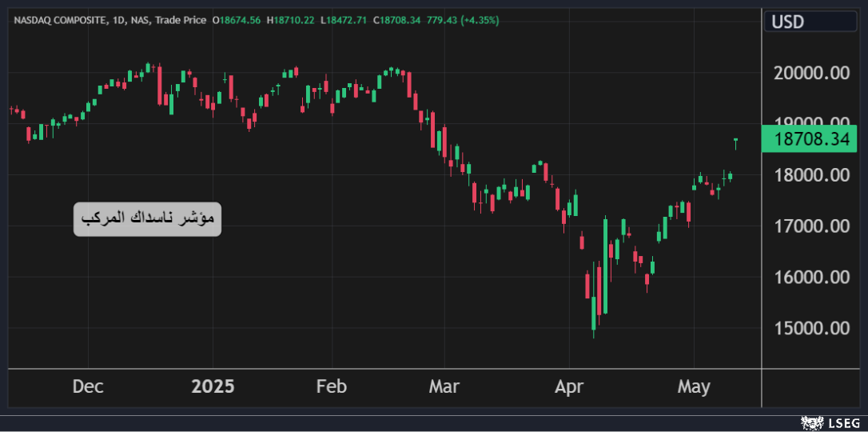Screen dimensions: 868x432
Task: Select the Apr label on time axis
Action: tap(569, 387)
